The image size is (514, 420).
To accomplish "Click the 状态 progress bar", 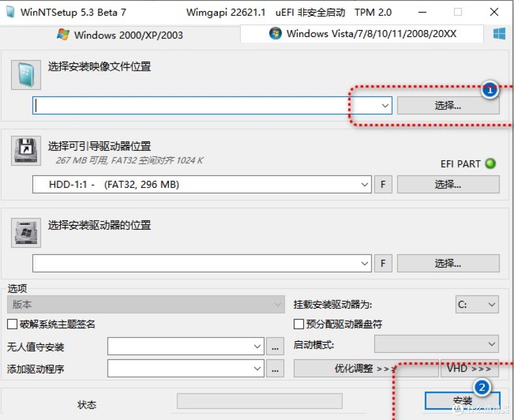I will (260, 401).
